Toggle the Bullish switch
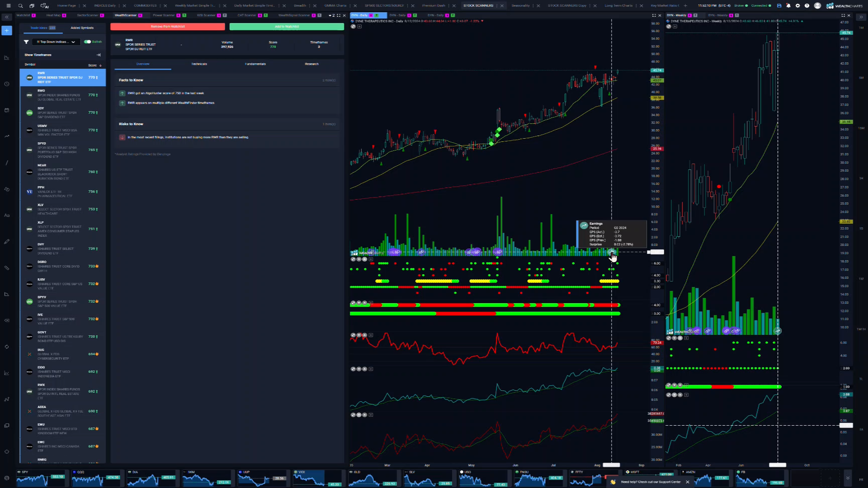The height and width of the screenshot is (488, 868). point(87,42)
